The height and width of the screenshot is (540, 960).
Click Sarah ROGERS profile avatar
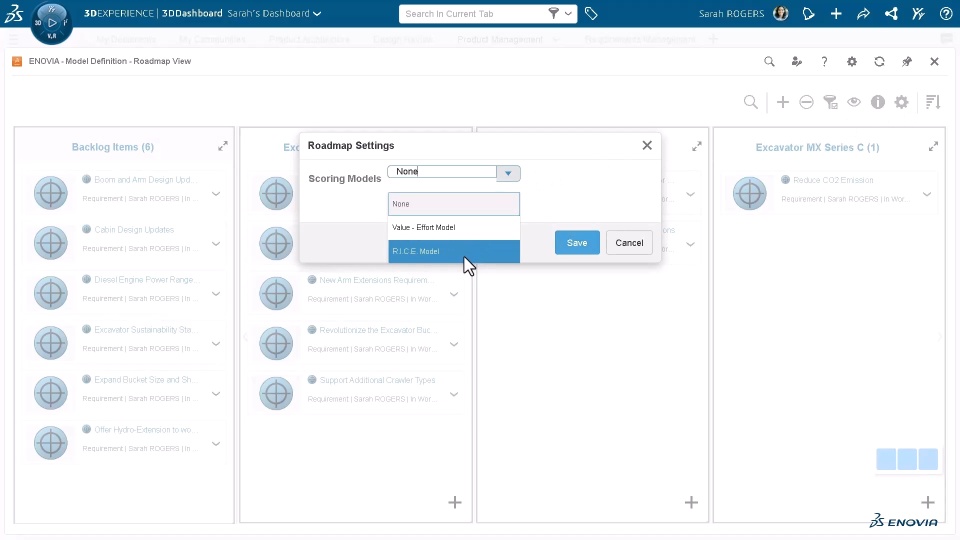[781, 13]
